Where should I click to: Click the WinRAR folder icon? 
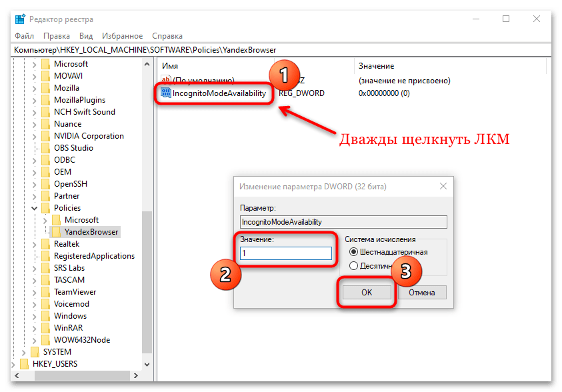point(45,328)
